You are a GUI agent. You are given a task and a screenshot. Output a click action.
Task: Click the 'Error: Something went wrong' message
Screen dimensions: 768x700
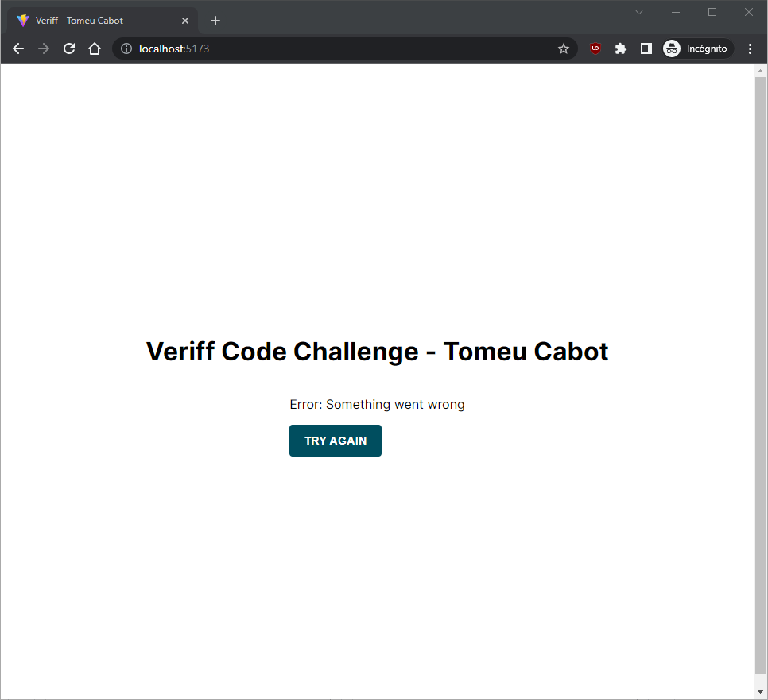[x=377, y=404]
